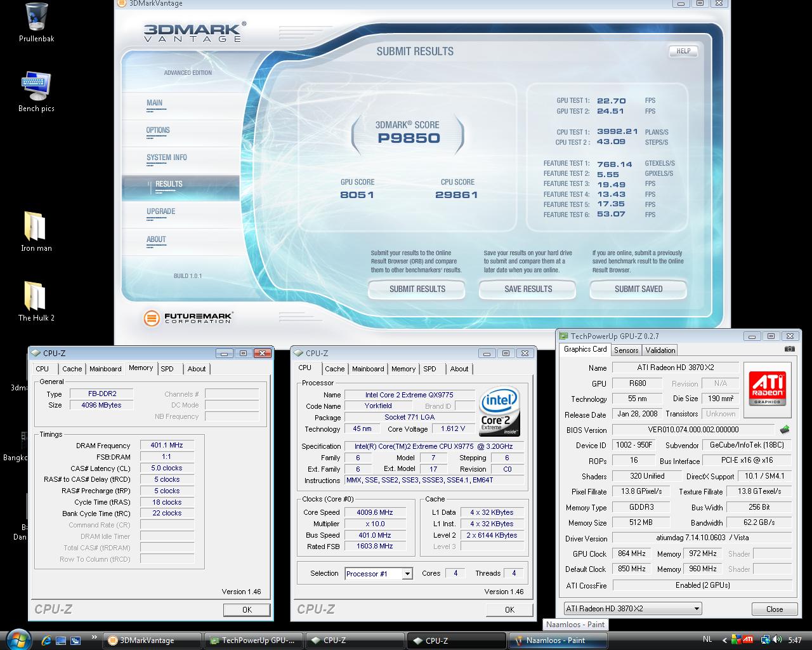Open the Processor #1 selection dropdown
812x650 pixels.
point(379,573)
